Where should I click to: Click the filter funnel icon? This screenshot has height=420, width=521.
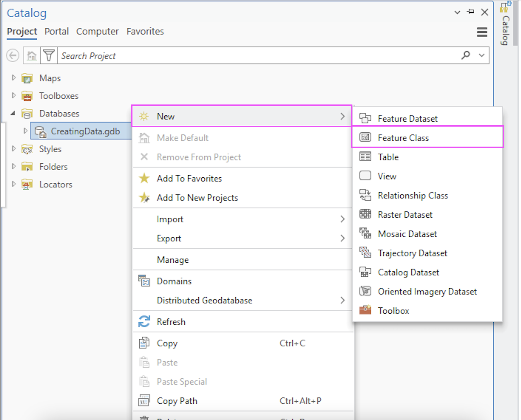49,56
